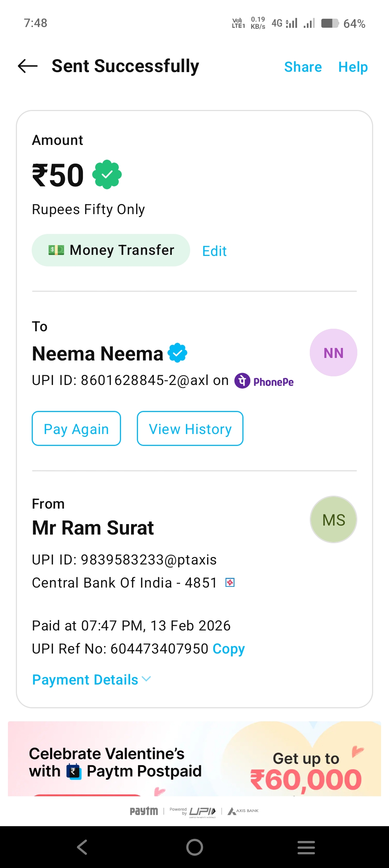
Task: Tap the cash emoji in Money Transfer tag
Action: [56, 250]
